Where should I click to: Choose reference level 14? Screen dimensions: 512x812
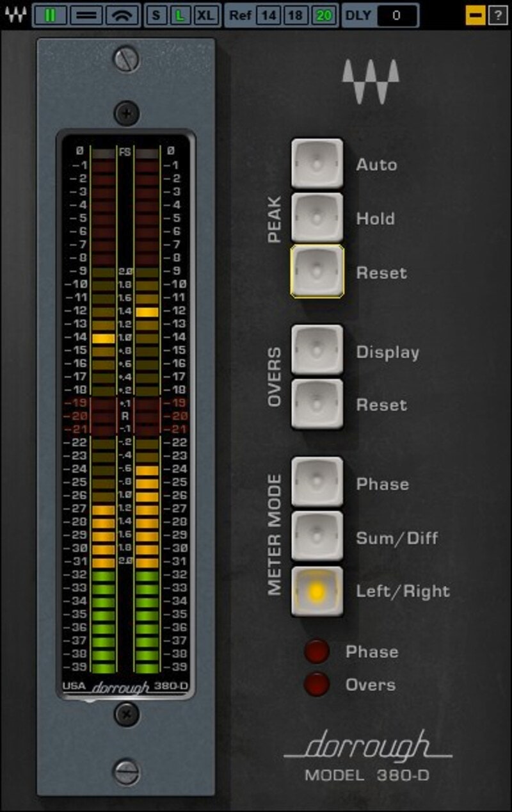(x=268, y=15)
